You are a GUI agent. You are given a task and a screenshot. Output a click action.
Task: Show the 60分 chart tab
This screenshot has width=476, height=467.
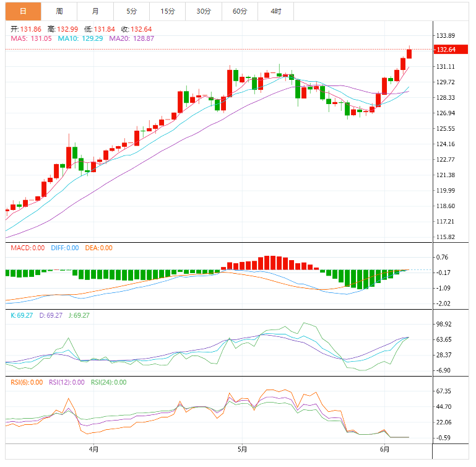click(x=240, y=11)
